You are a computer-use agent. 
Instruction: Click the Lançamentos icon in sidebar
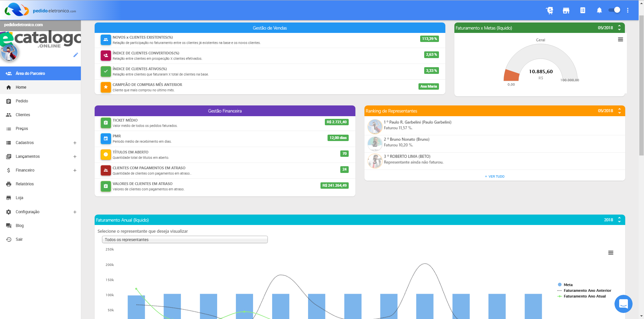[9, 156]
